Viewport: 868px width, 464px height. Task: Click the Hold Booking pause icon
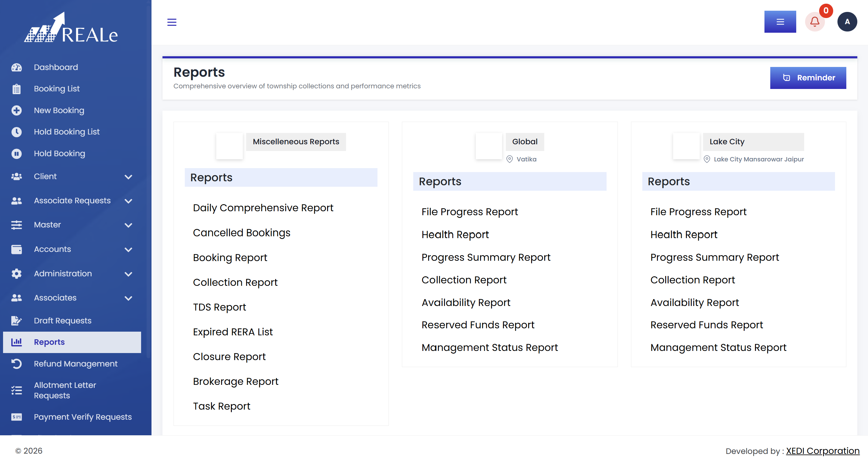coord(16,154)
